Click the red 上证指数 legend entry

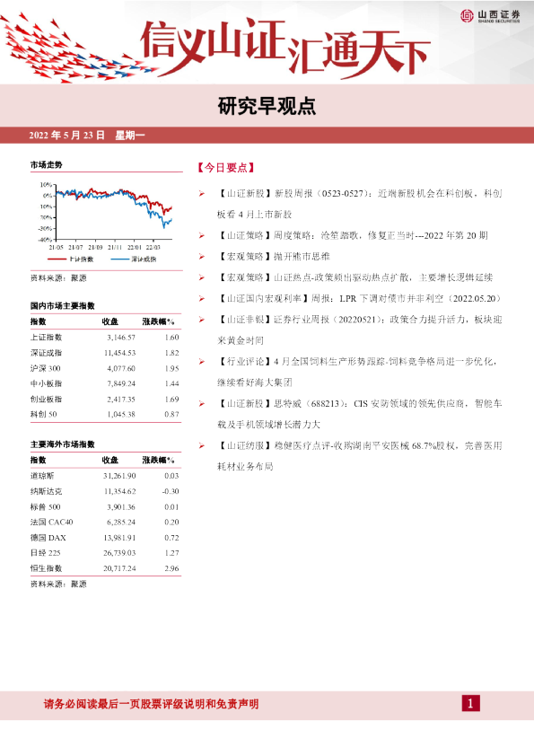pyautogui.click(x=71, y=259)
